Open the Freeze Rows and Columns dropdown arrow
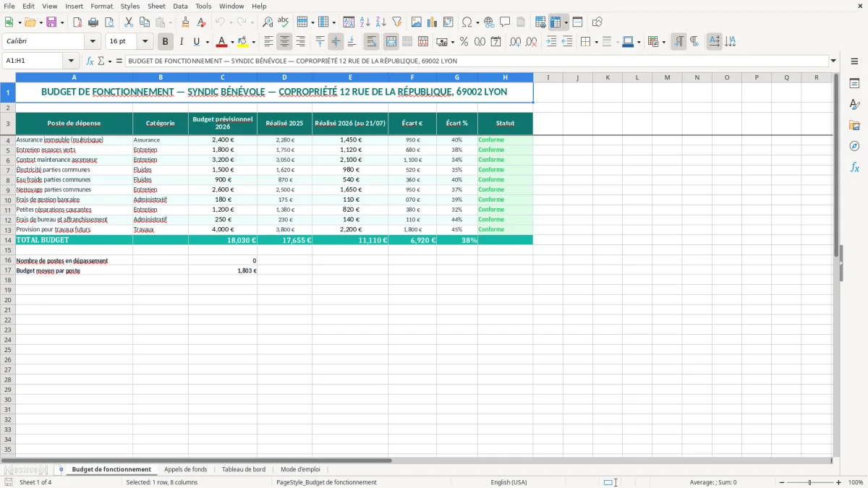Viewport: 868px width, 488px height. click(566, 22)
